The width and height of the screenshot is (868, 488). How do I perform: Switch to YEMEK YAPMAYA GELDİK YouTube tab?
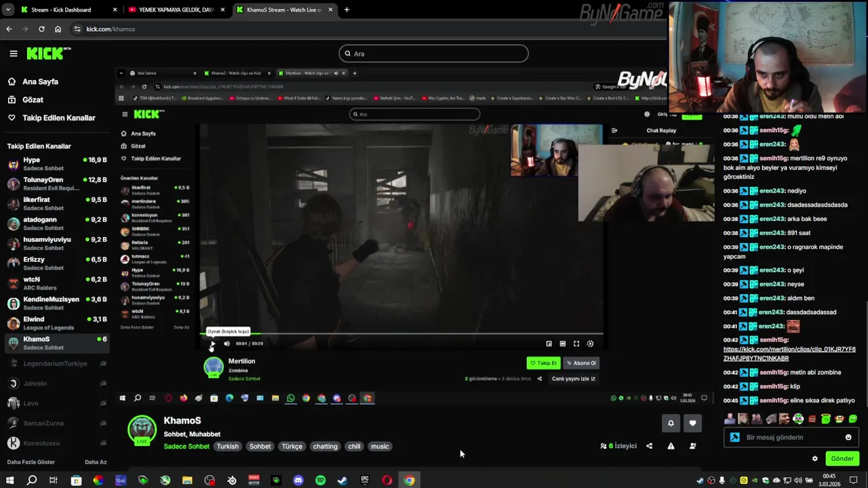tap(176, 9)
